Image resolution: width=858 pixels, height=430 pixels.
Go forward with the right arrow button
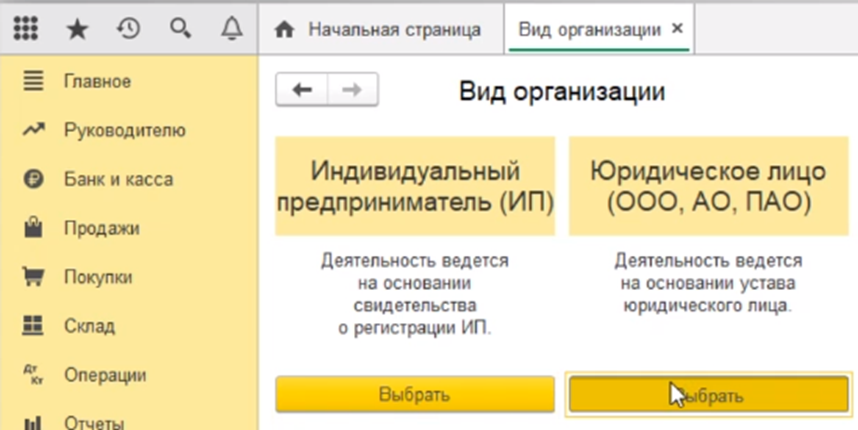350,90
